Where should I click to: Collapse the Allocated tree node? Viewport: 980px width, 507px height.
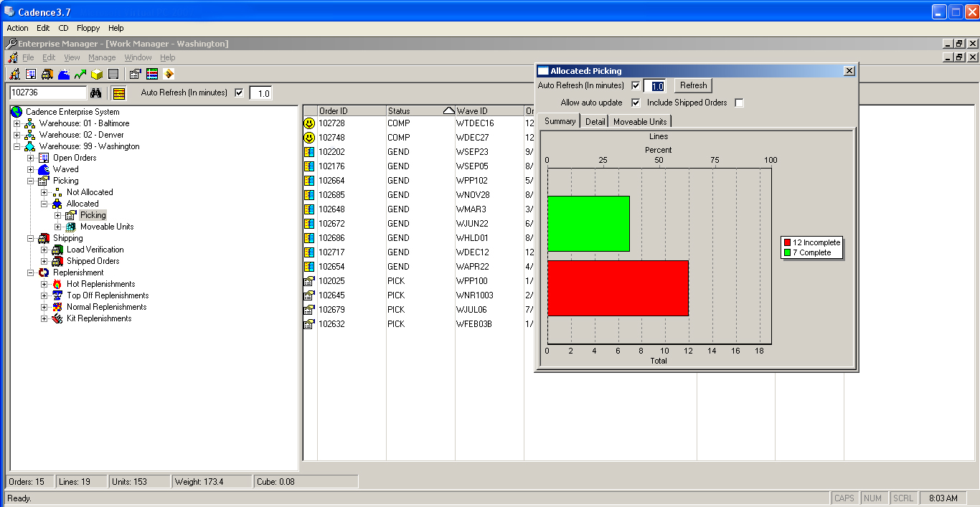tap(42, 203)
